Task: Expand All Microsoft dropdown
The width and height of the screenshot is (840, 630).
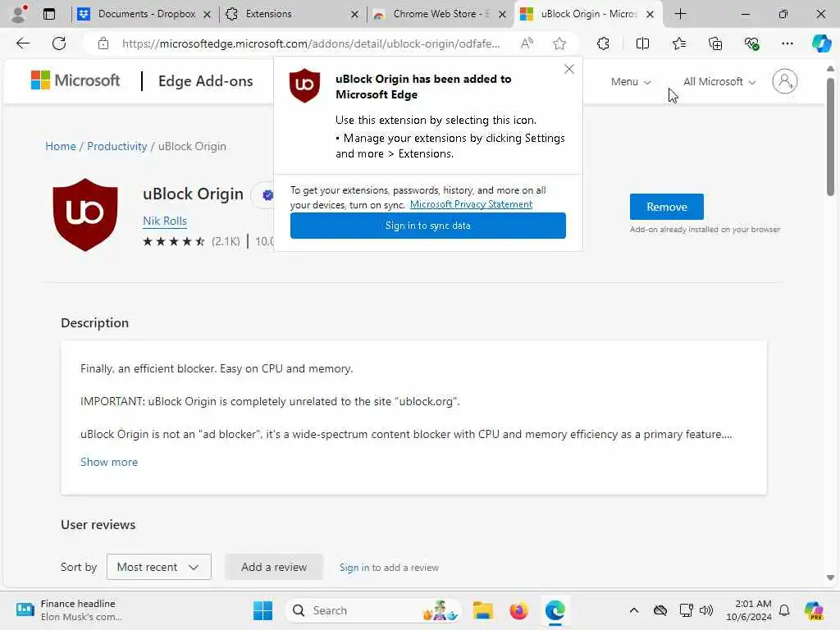Action: pos(719,81)
